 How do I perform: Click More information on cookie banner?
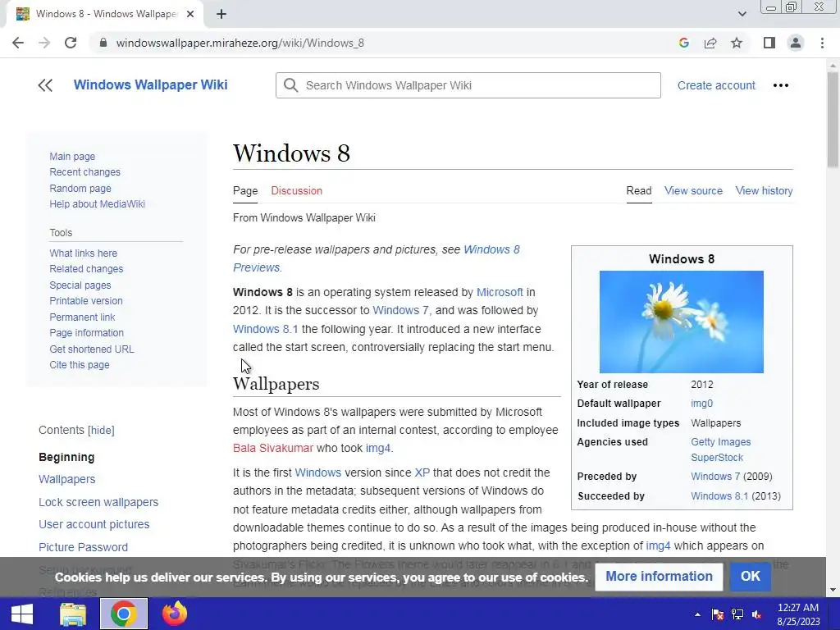coord(659,577)
